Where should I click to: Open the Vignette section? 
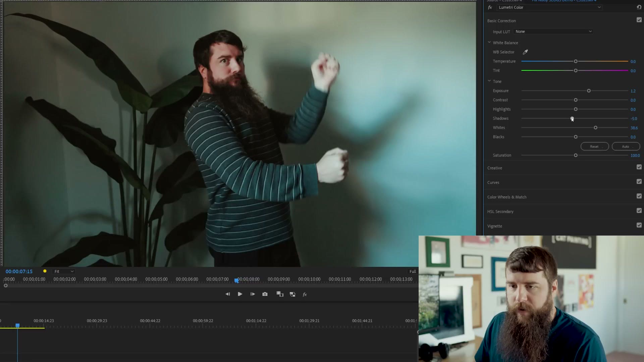click(495, 226)
